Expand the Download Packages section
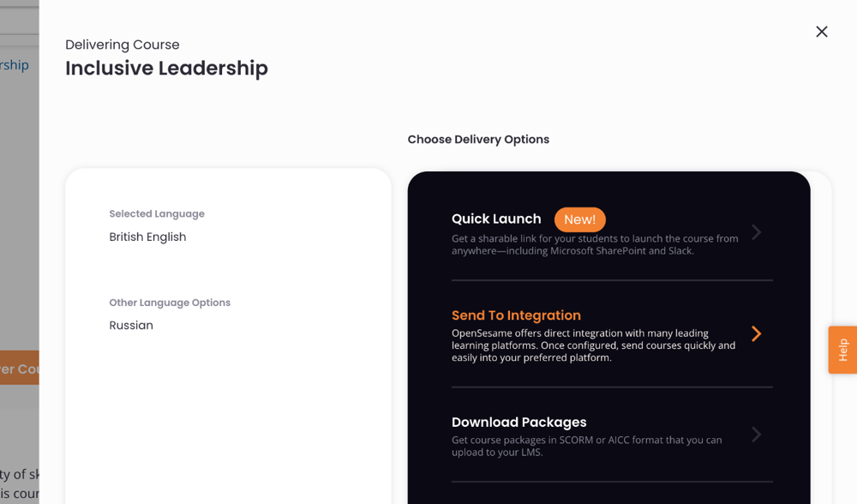The height and width of the screenshot is (504, 857). click(519, 423)
